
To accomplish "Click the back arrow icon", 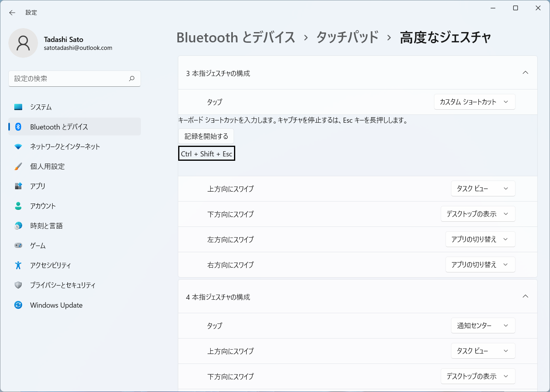I will pos(12,13).
